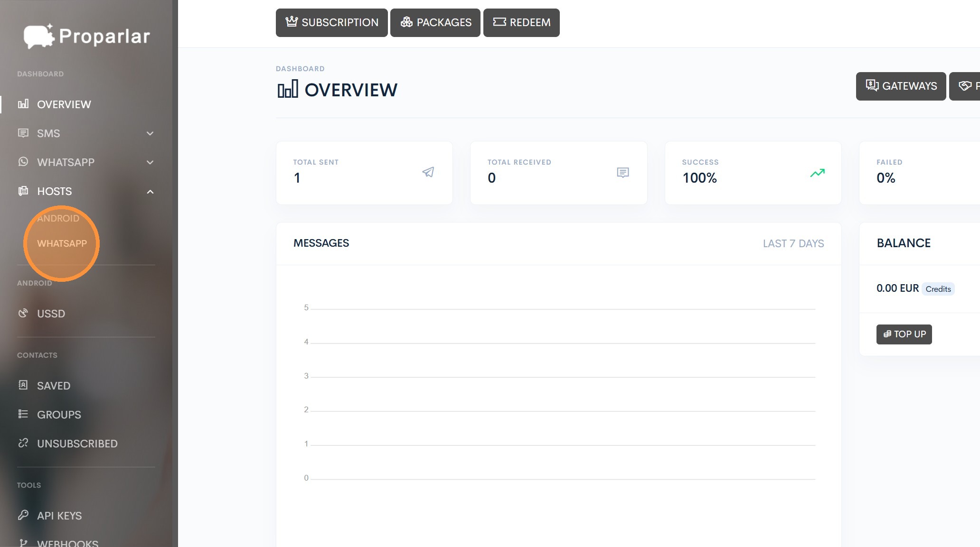This screenshot has height=547, width=980.
Task: Expand the SMS sidebar menu chevron
Action: (x=150, y=133)
